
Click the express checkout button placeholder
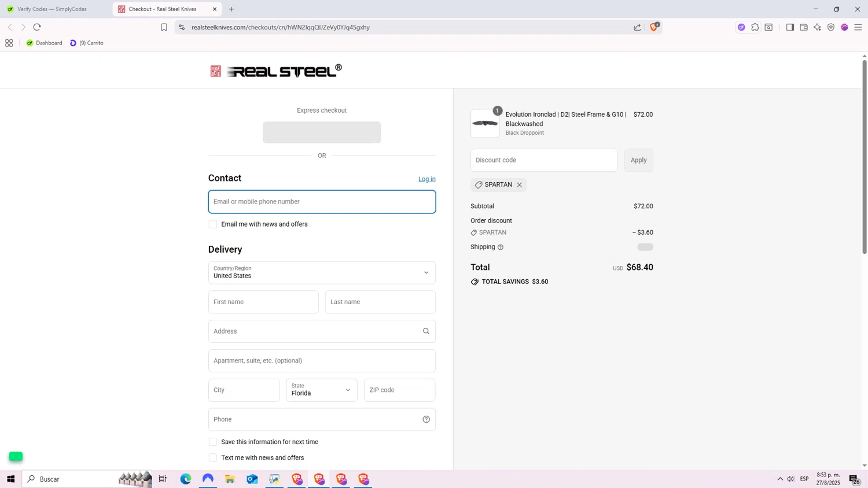point(322,132)
